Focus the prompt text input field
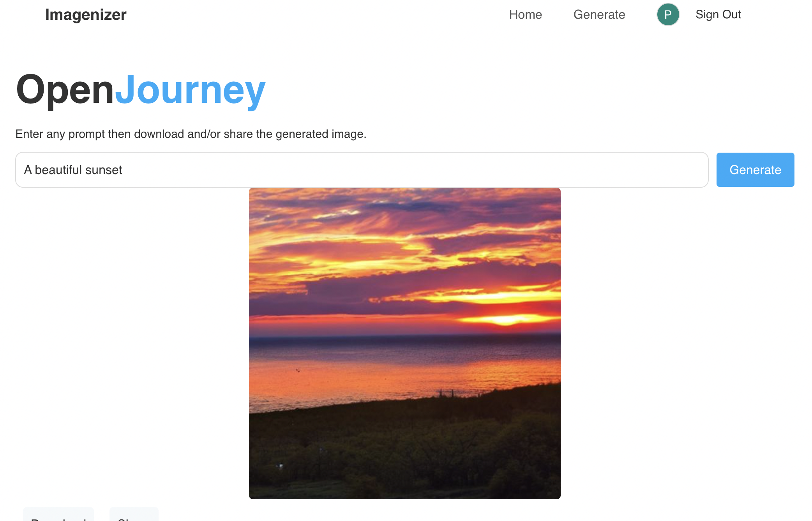 [362, 170]
